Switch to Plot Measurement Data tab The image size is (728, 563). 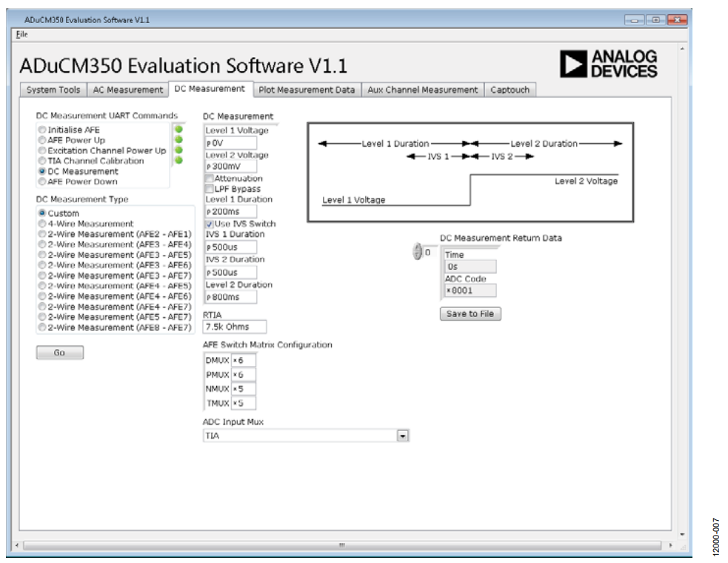click(307, 90)
